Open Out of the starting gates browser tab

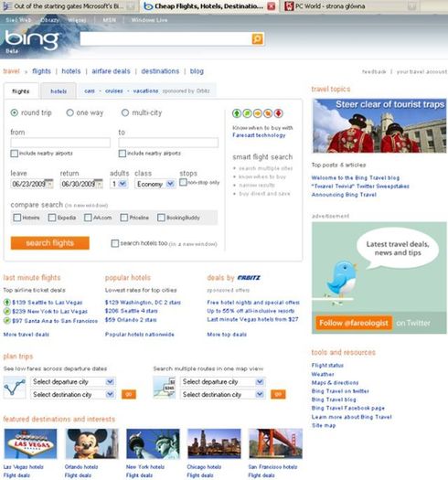tap(69, 6)
